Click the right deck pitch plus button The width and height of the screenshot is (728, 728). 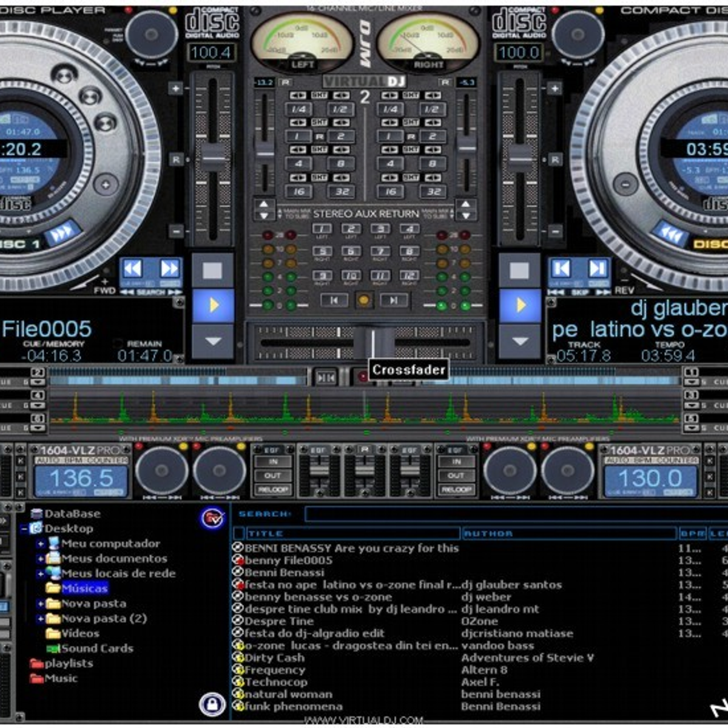tap(555, 89)
